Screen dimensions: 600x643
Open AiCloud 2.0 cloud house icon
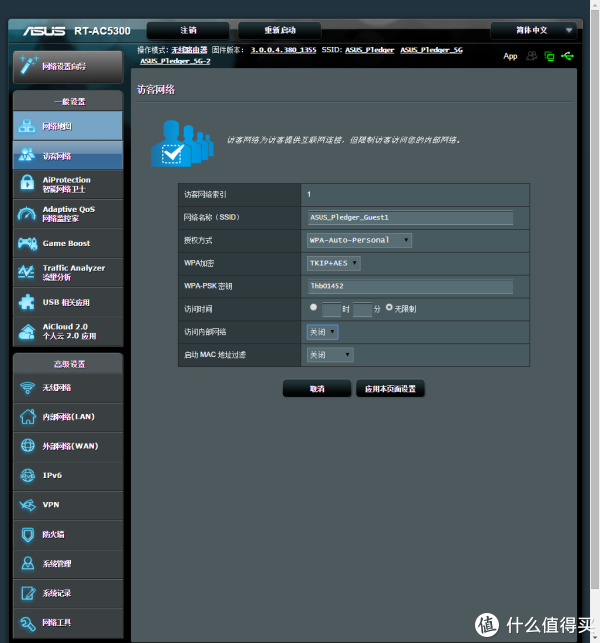tap(27, 331)
